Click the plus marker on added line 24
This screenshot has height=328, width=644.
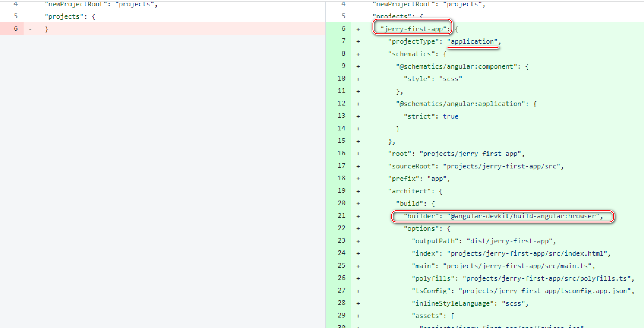[x=358, y=254]
